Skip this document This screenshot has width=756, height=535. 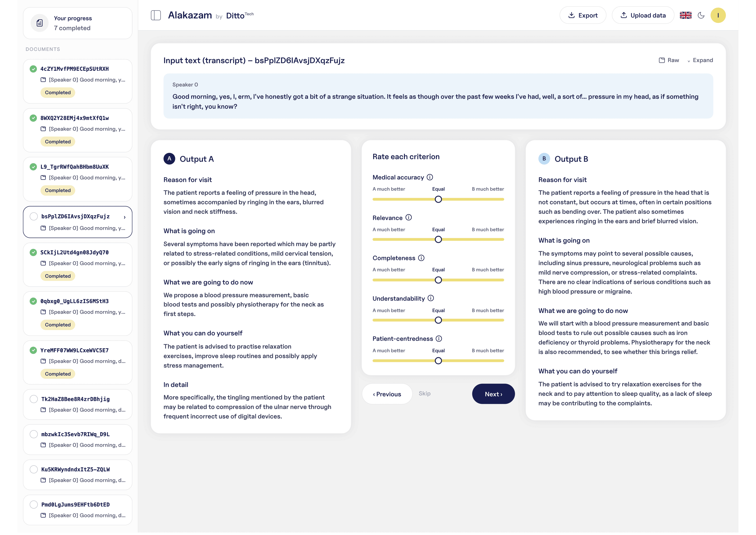pyautogui.click(x=424, y=394)
